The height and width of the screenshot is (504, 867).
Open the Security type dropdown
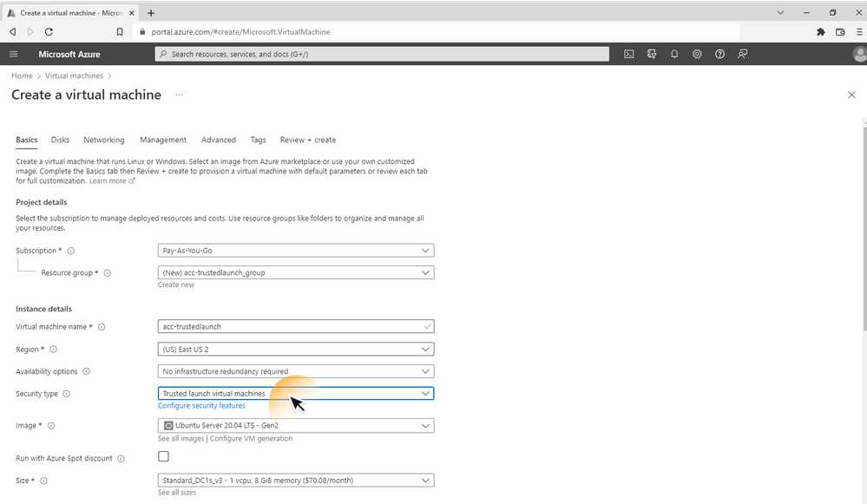point(296,394)
